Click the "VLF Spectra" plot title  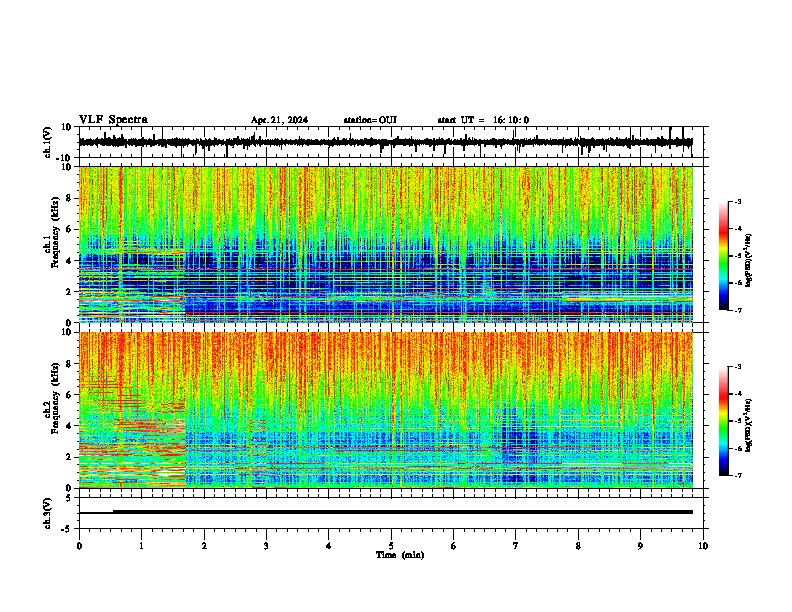[x=113, y=120]
